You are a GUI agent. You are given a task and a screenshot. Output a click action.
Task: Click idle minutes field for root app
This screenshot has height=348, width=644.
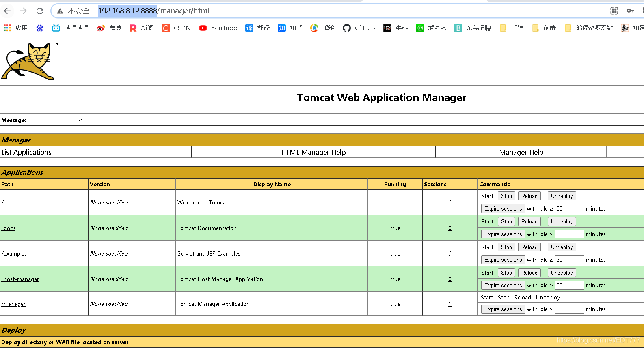click(569, 208)
